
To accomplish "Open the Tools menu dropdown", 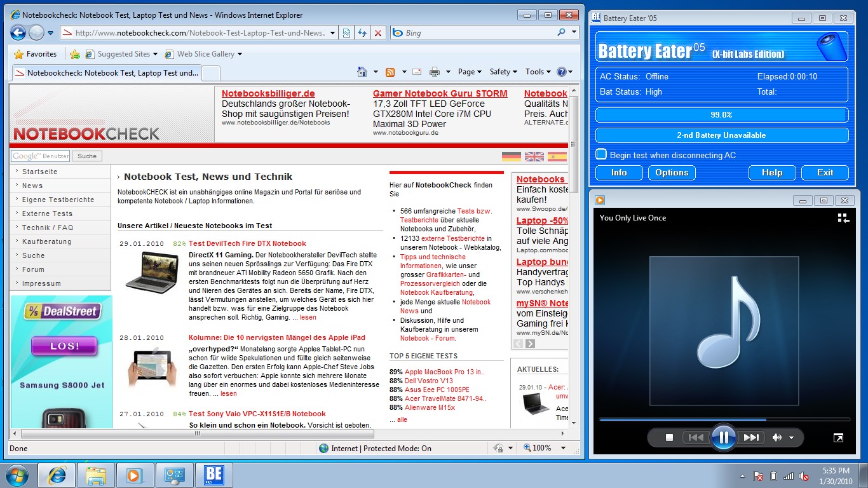I will point(538,72).
